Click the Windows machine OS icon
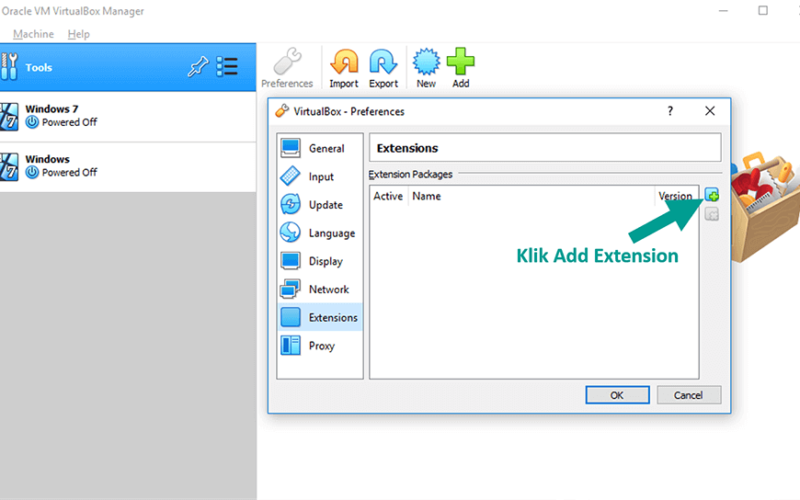 tap(9, 167)
